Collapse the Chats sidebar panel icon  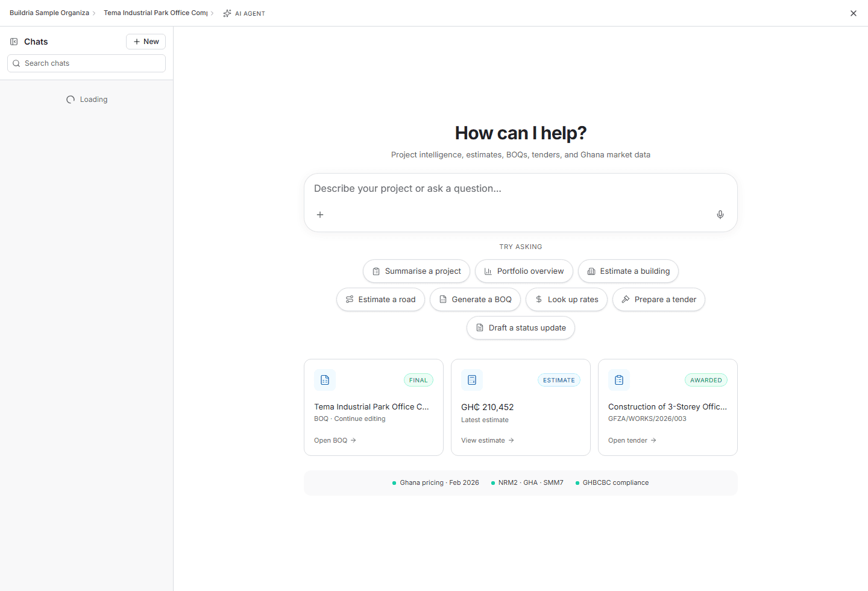pos(14,42)
